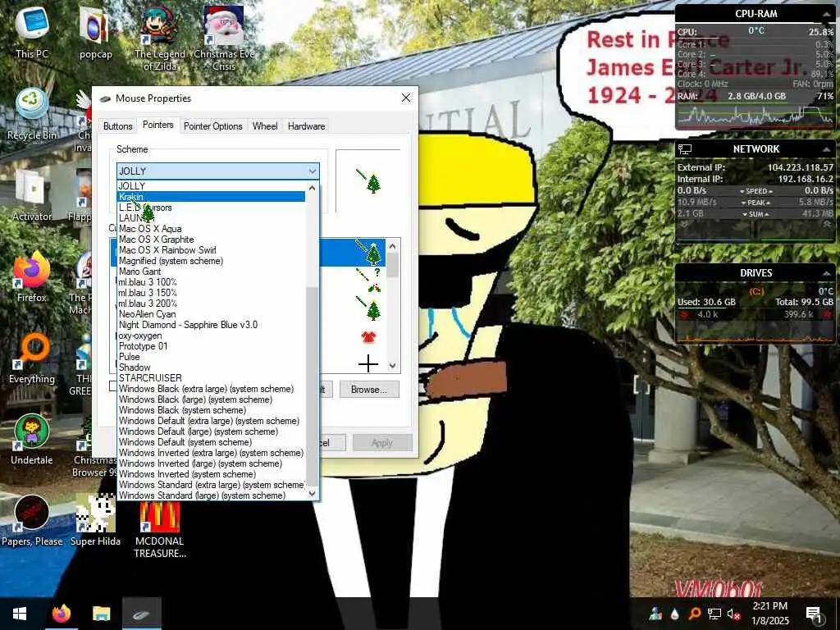The image size is (840, 630).
Task: Choose the Mac OS X Aqua scheme
Action: pyautogui.click(x=211, y=229)
